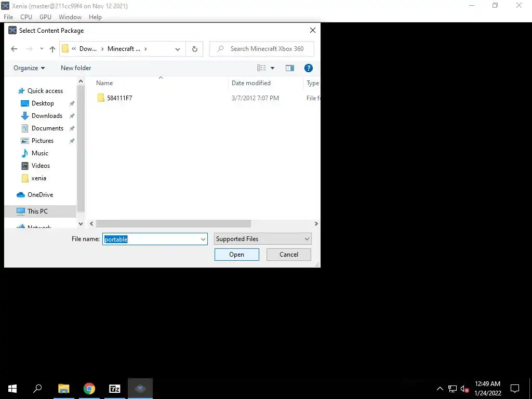Click the Open button
This screenshot has height=399, width=532.
pos(236,255)
